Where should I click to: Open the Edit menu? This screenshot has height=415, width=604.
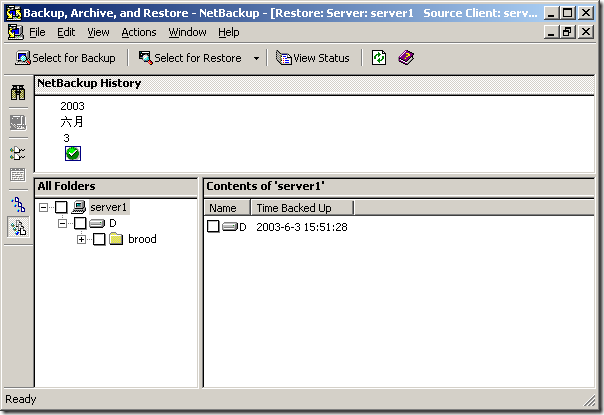point(66,32)
